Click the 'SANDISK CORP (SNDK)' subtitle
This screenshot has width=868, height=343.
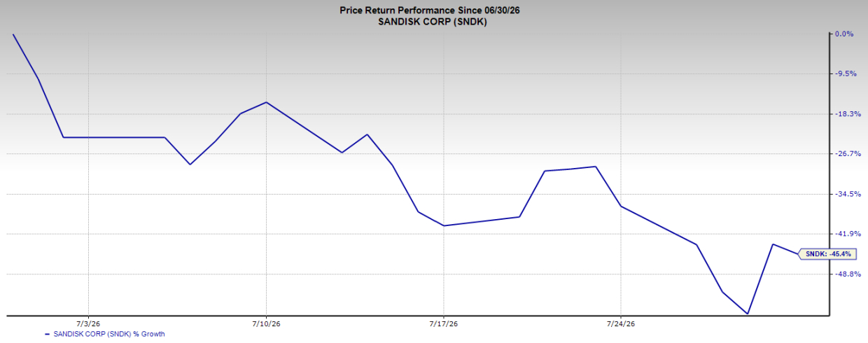click(434, 22)
